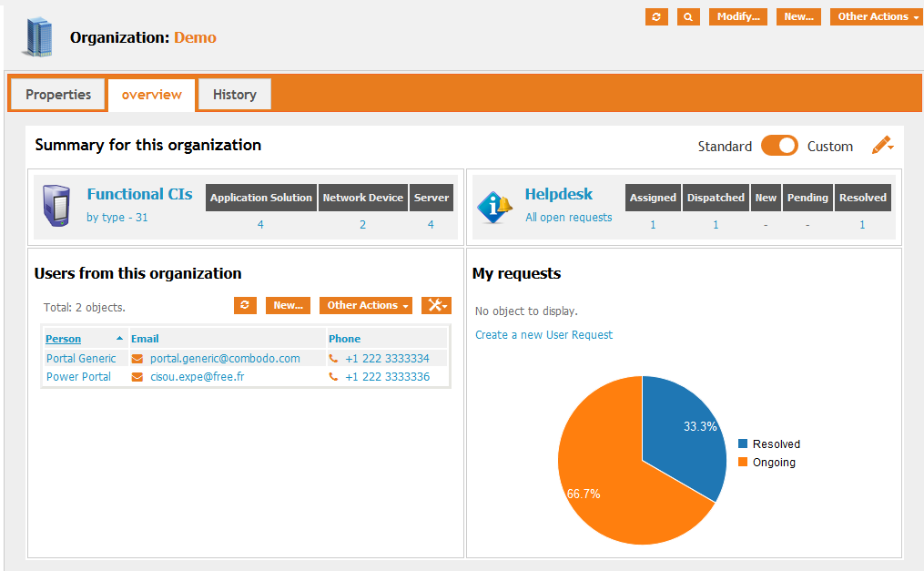
Task: Click the Dispatched count 1
Action: 716,225
